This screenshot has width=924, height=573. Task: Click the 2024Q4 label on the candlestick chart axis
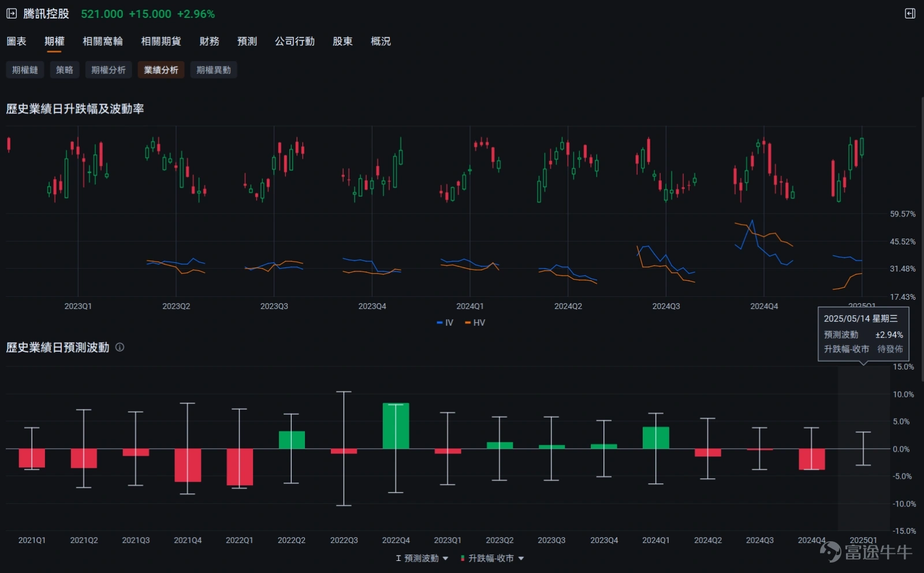(764, 306)
